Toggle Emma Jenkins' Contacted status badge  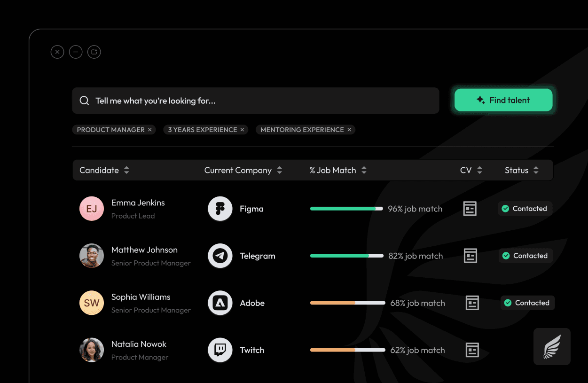click(525, 208)
